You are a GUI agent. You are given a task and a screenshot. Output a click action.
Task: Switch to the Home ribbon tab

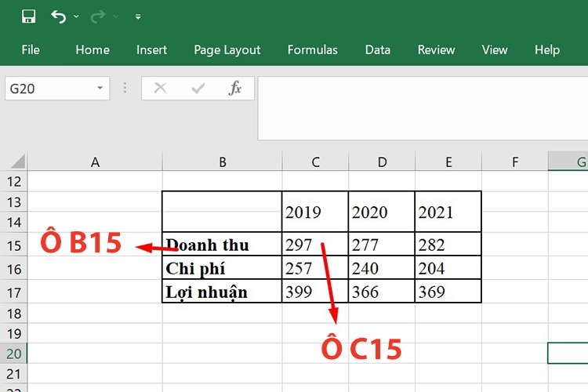pyautogui.click(x=93, y=50)
